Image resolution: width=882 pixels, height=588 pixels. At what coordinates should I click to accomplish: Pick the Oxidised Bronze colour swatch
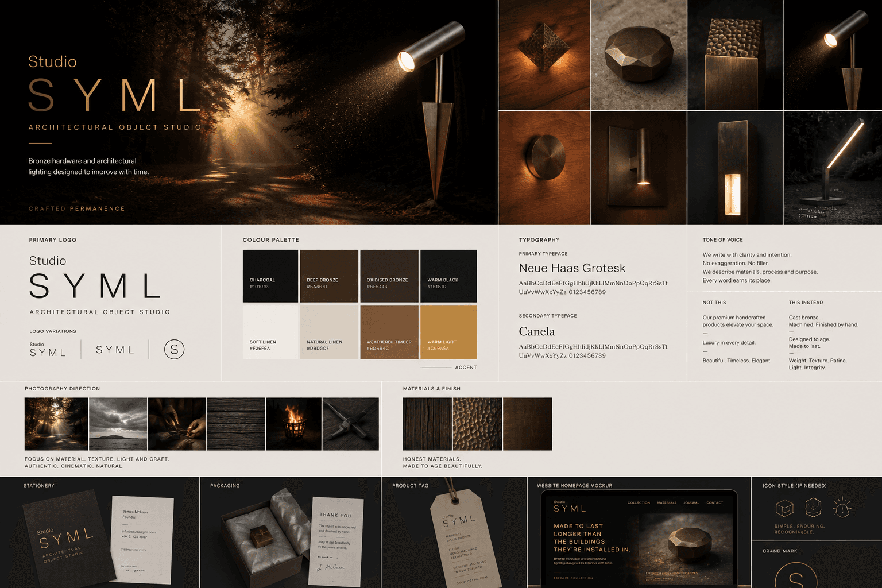pos(389,276)
